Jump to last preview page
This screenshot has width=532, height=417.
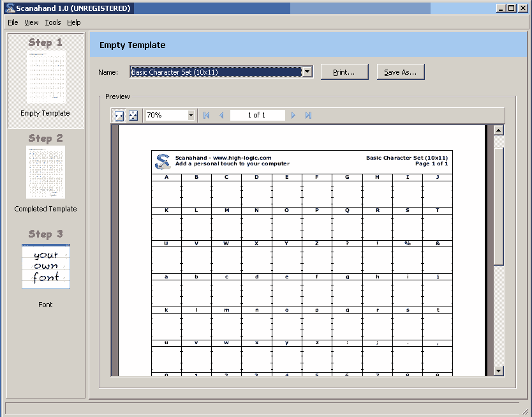click(x=308, y=116)
